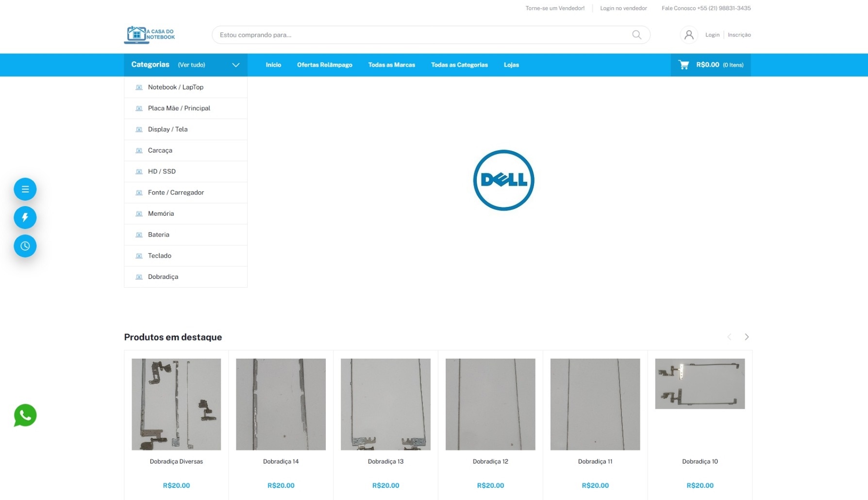Open Todas as Categorias menu

459,65
